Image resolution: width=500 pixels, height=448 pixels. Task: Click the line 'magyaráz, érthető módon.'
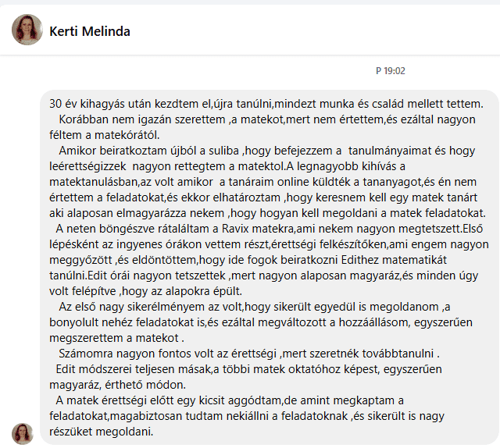pos(117,385)
